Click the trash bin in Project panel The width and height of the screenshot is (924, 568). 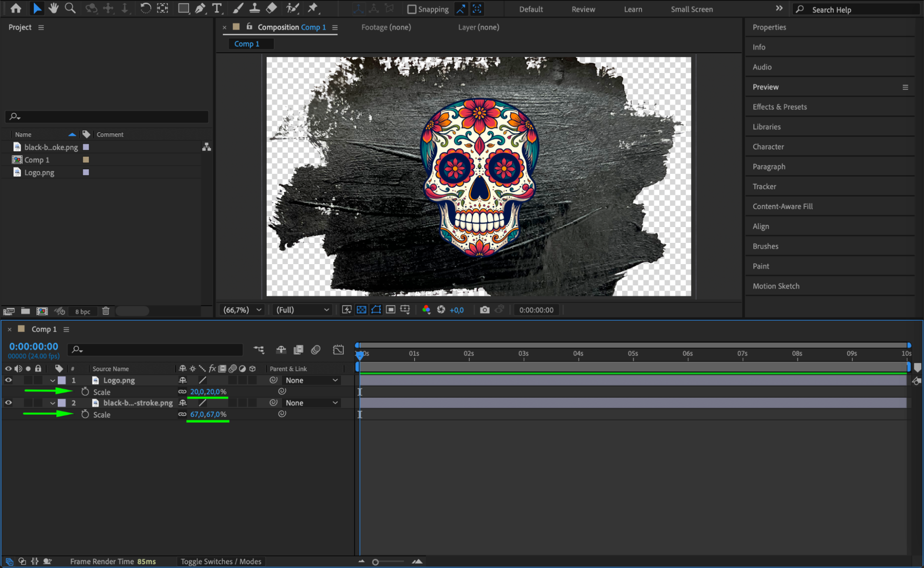tap(106, 311)
